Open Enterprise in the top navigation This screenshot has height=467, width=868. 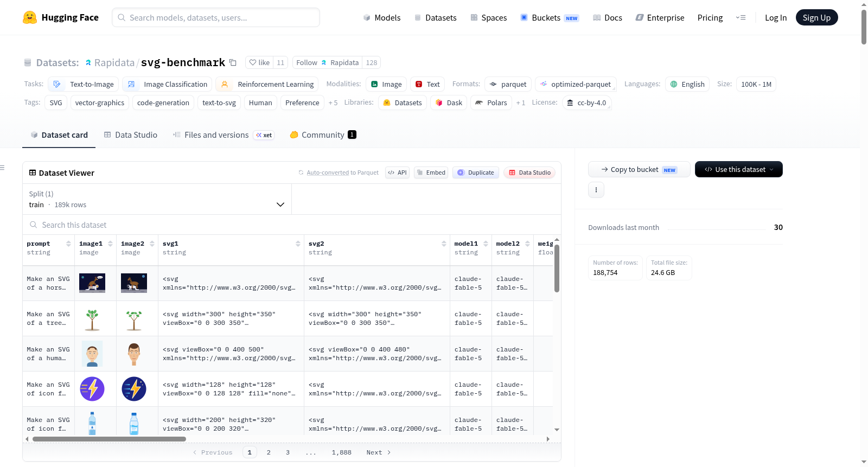pos(660,17)
